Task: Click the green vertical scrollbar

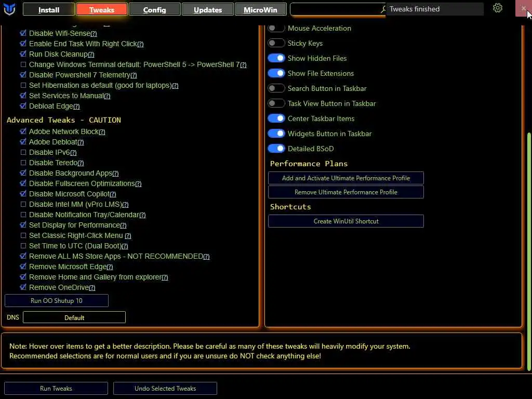Action: coord(528,251)
